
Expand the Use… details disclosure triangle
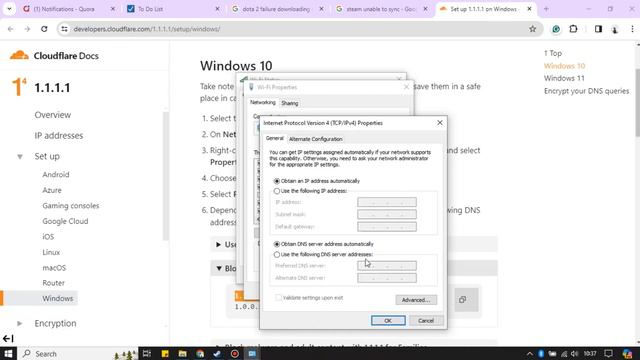coord(218,244)
